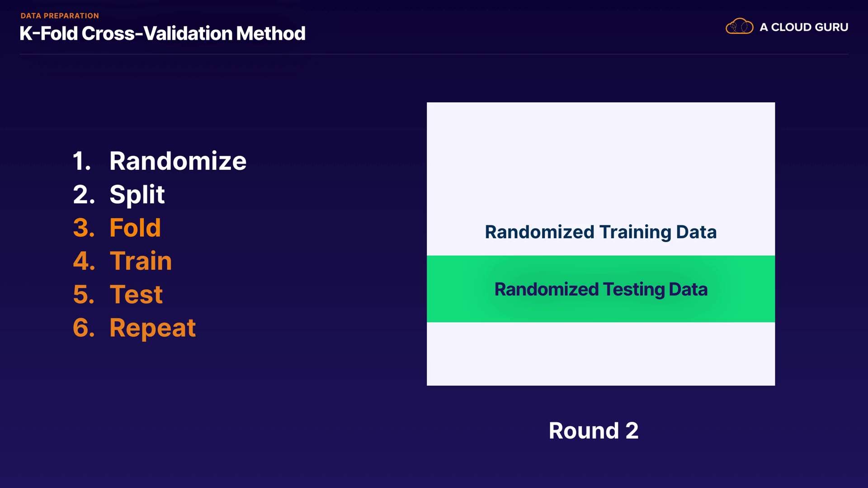Click the word Repeat in the list

(x=152, y=328)
